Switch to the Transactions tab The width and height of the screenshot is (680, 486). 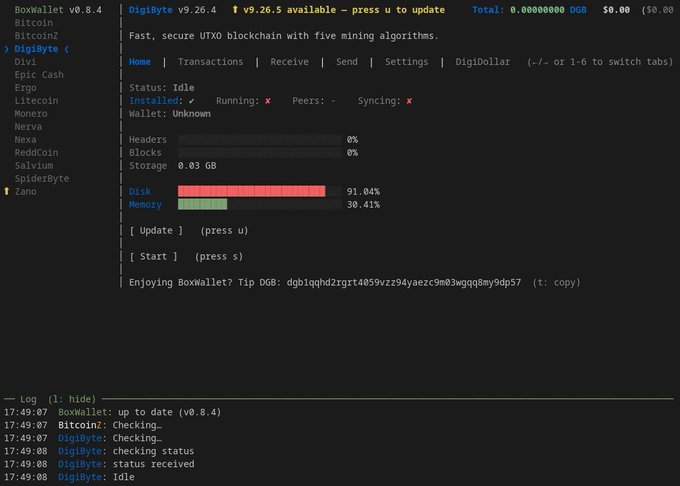[210, 62]
